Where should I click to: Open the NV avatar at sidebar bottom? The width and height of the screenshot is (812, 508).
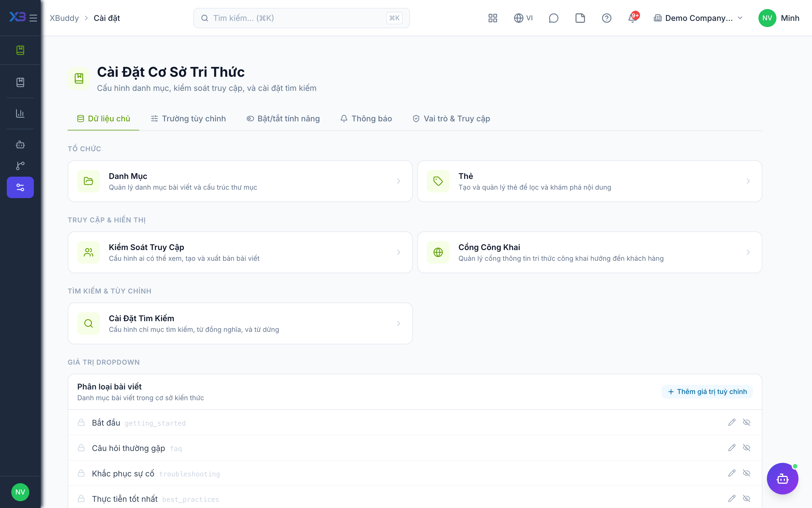[20, 492]
